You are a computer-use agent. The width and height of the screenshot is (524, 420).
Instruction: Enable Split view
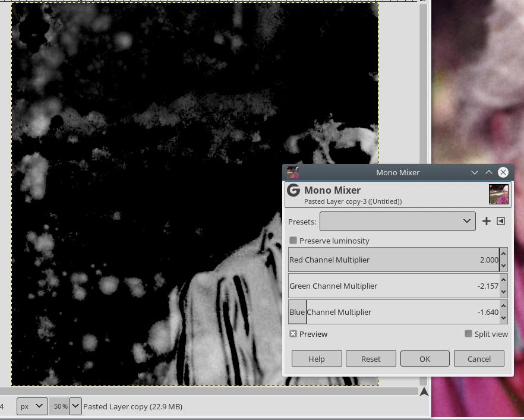[x=468, y=334]
